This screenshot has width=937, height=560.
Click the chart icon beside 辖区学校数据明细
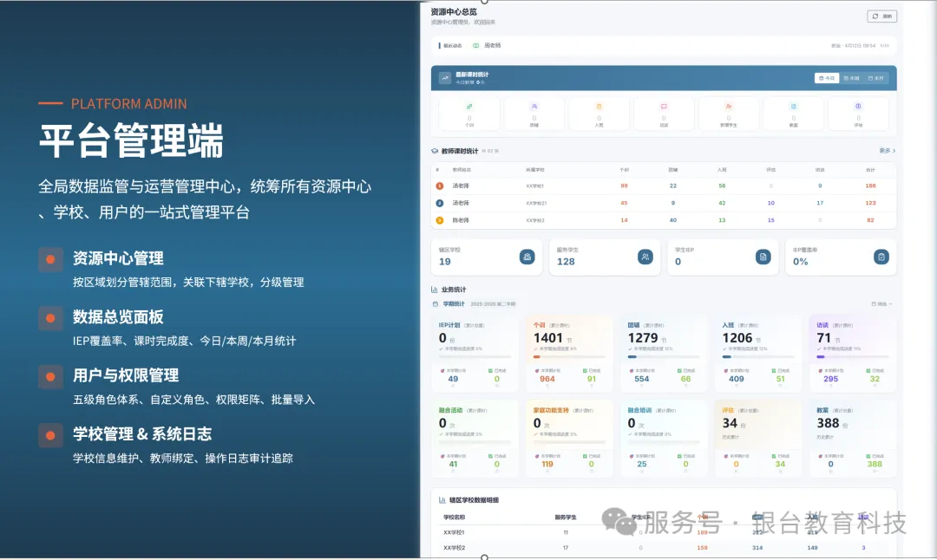pos(442,500)
